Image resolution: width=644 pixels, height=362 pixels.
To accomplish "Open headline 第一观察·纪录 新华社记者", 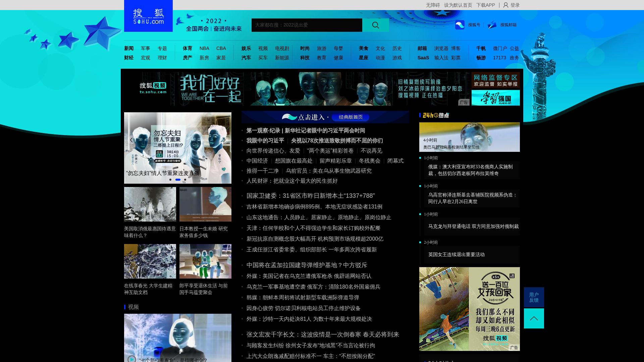I will pos(306,131).
